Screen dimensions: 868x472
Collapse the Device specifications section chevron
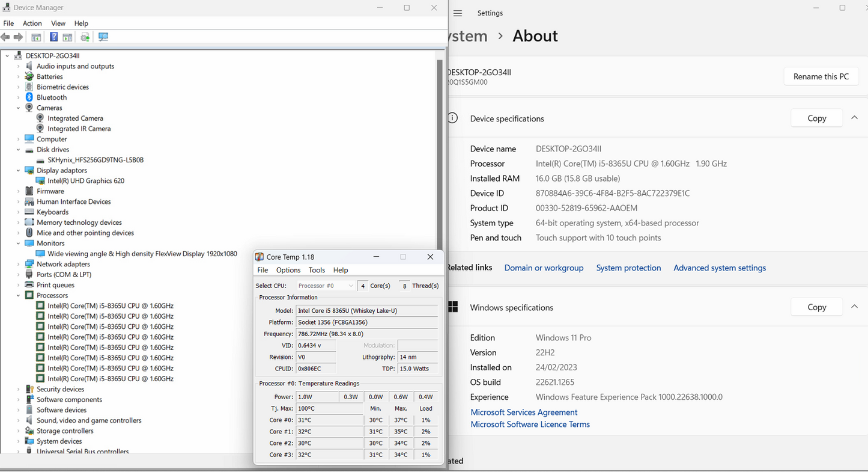[x=854, y=118]
